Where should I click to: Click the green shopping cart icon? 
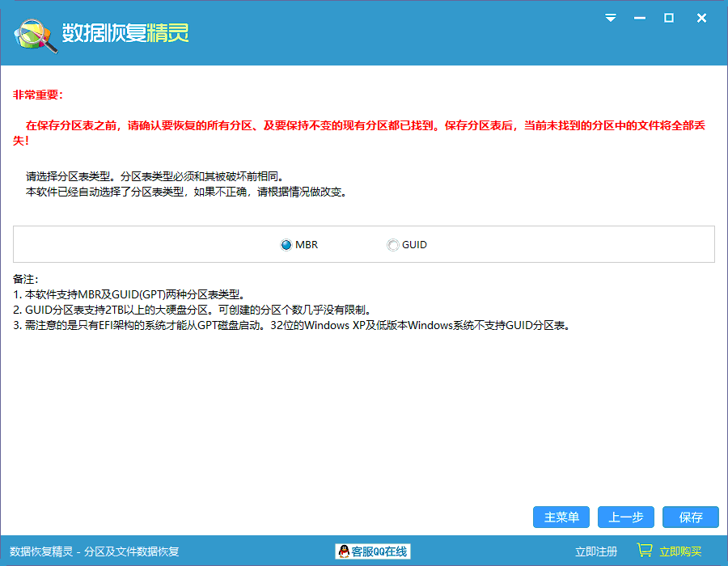(x=644, y=550)
